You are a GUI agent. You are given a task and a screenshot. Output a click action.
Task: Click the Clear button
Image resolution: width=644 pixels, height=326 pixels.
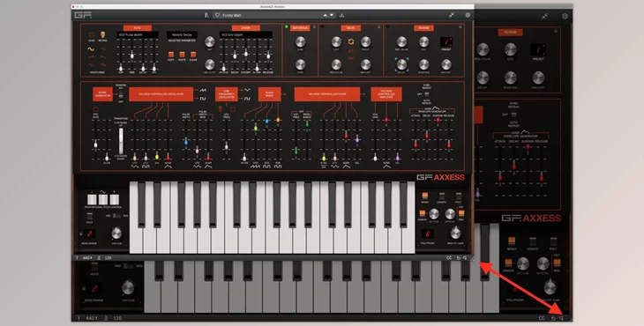(193, 55)
